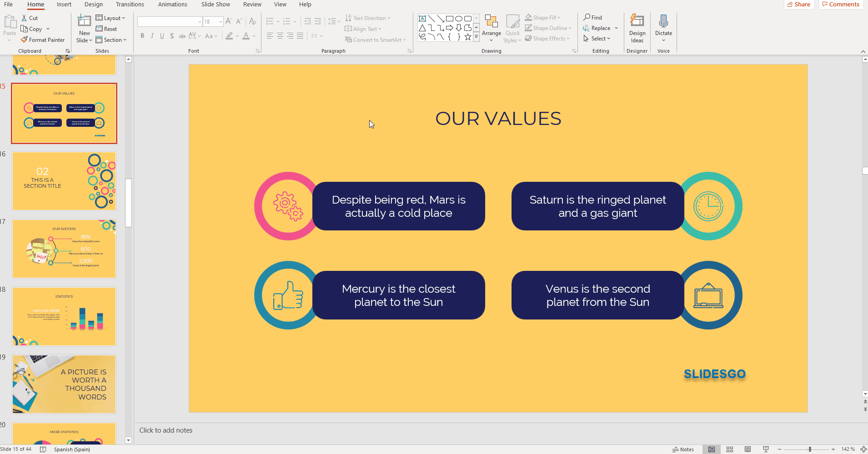Click the Format Painter brush icon
Image resolution: width=868 pixels, height=454 pixels.
point(25,40)
